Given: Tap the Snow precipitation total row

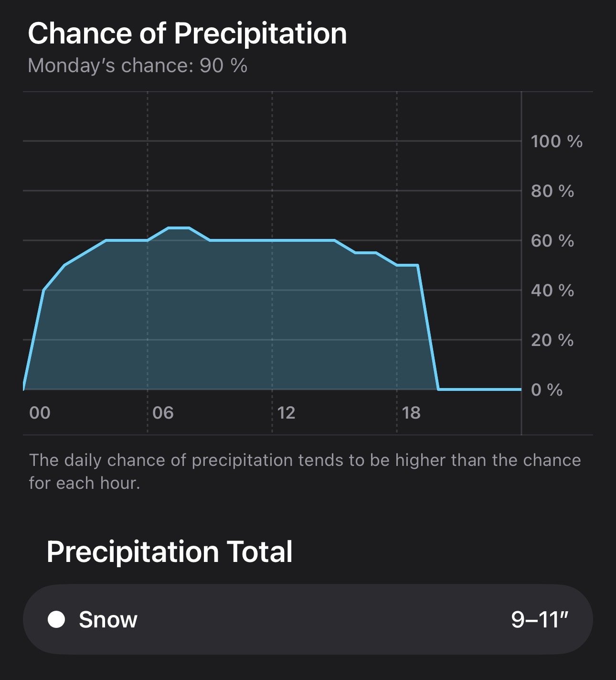Looking at the screenshot, I should click(x=308, y=619).
